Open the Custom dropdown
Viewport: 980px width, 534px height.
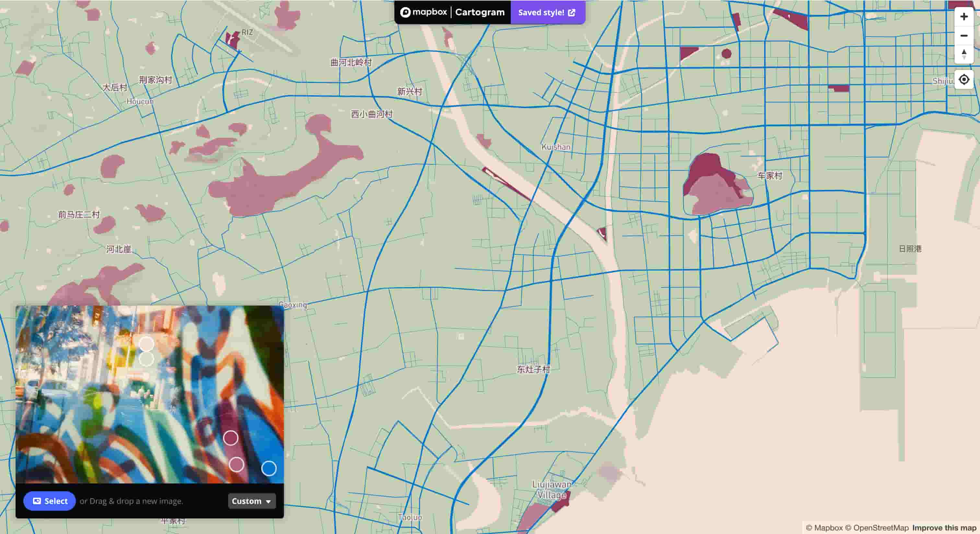click(x=251, y=501)
